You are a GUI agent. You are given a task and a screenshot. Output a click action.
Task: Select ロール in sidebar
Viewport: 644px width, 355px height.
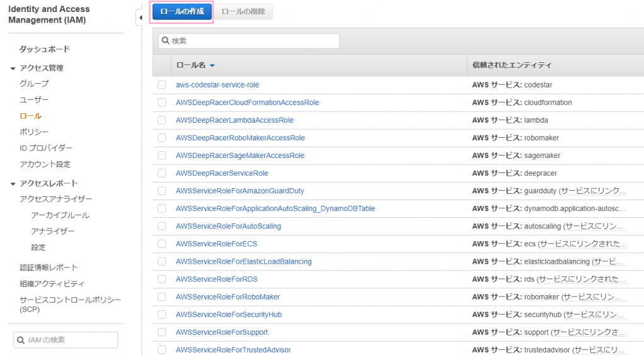(x=30, y=116)
